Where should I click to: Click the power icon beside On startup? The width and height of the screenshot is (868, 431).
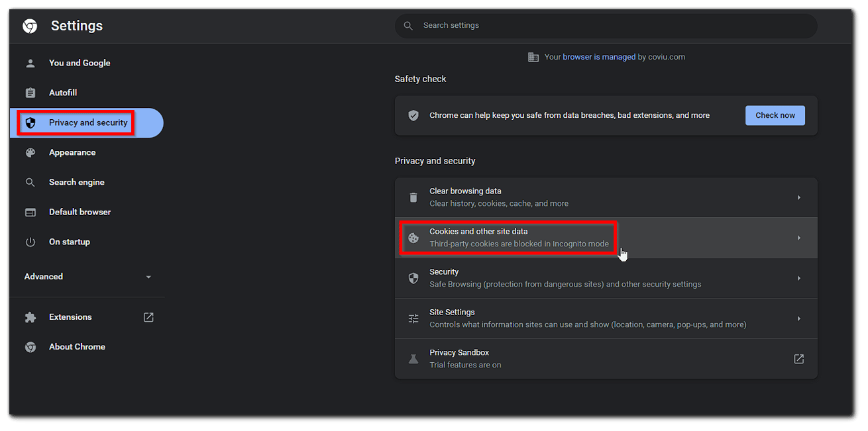click(x=30, y=242)
